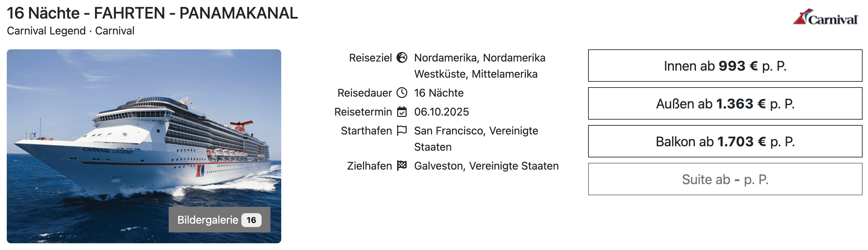Click the Carnival Legend · Carnival subtitle
This screenshot has width=868, height=250.
point(71,31)
